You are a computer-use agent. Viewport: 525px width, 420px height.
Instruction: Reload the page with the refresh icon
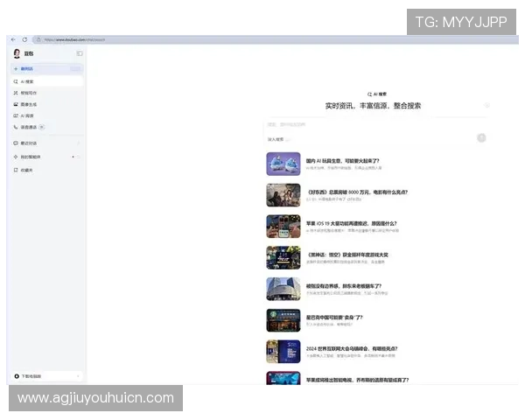pos(24,39)
